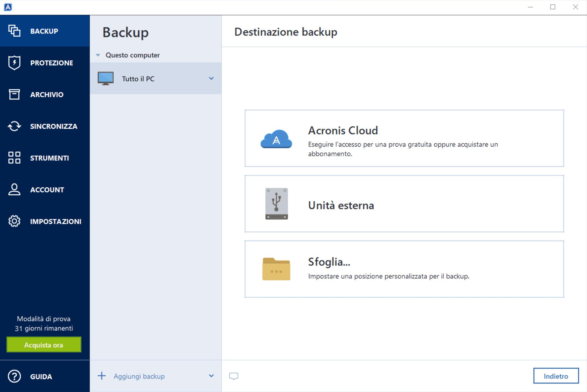Click the Indietro button
This screenshot has width=587, height=392.
point(556,376)
